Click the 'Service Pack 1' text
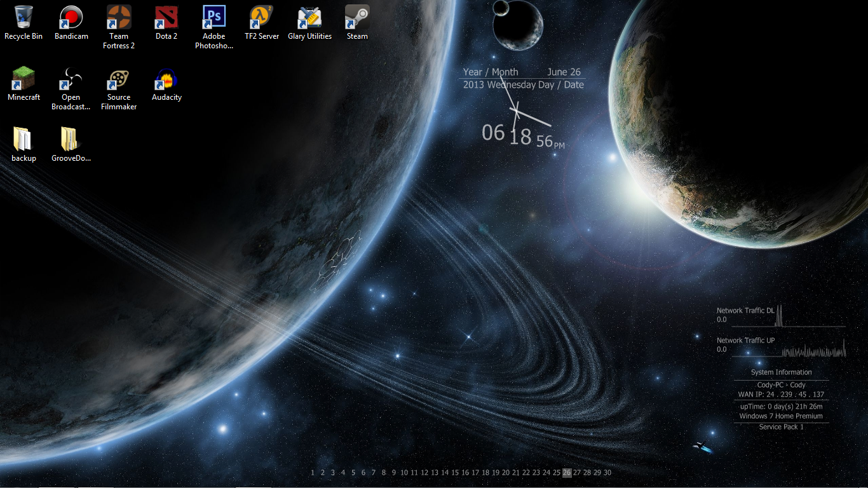This screenshot has height=488, width=868. point(782,427)
